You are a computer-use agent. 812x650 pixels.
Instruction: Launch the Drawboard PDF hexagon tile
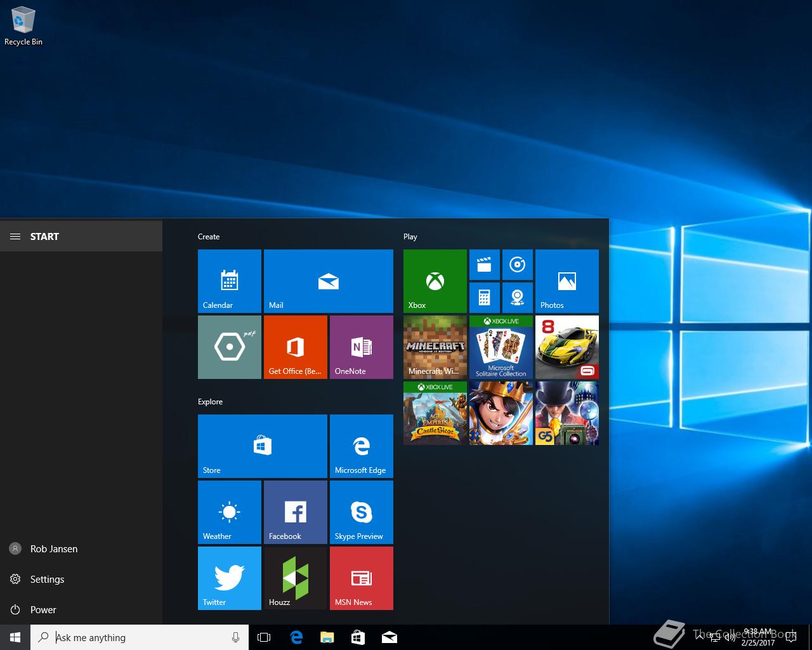point(230,347)
